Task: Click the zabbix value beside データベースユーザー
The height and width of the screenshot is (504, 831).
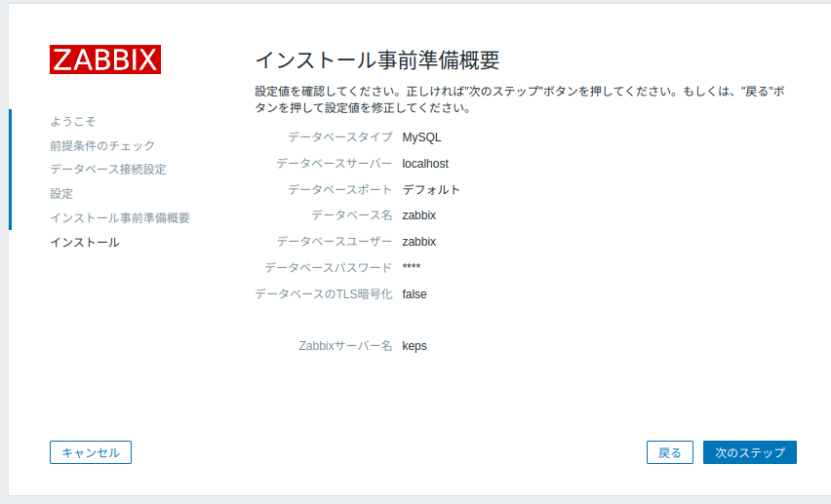Action: point(418,241)
